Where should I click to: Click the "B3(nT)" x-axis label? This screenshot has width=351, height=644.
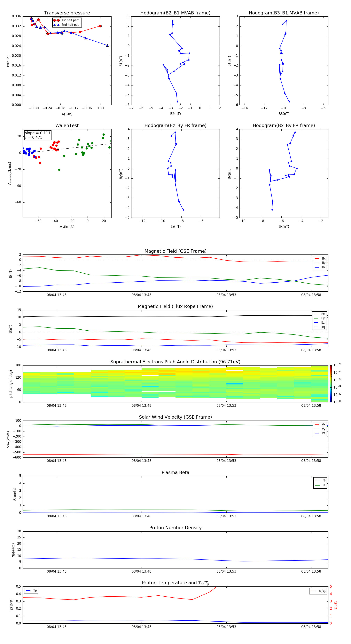[284, 114]
